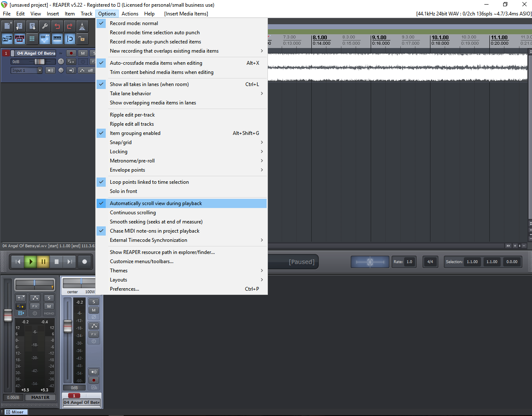Solo the master track in mixer
Image resolution: width=532 pixels, height=416 pixels.
[x=49, y=298]
